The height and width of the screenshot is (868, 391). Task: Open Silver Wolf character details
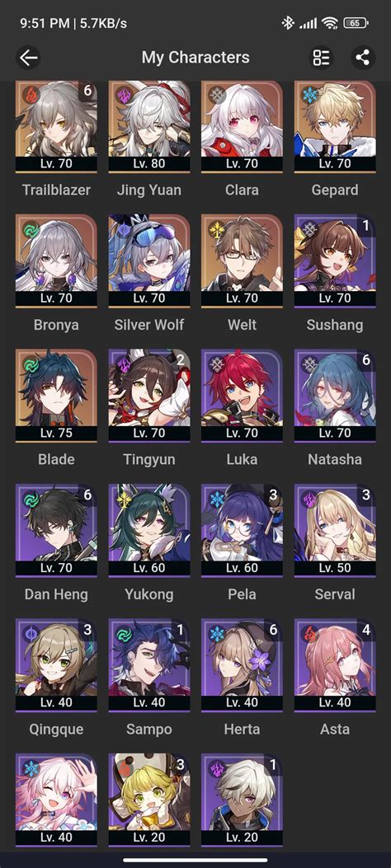click(149, 260)
